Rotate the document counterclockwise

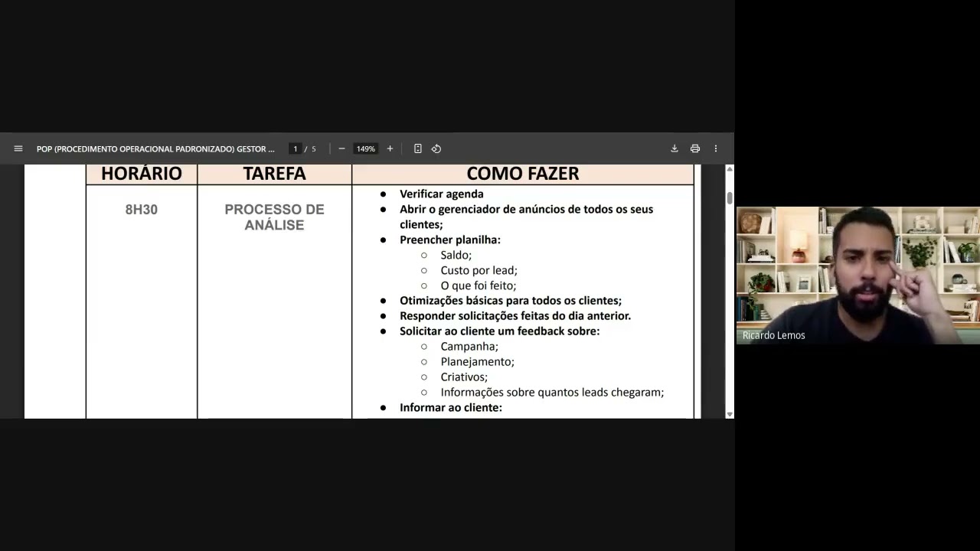pyautogui.click(x=436, y=148)
